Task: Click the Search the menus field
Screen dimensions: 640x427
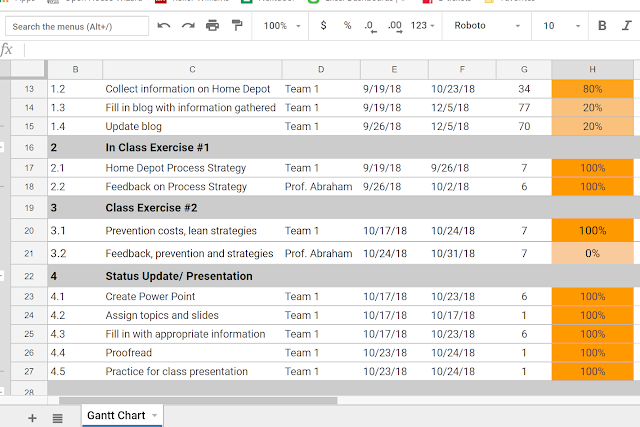Action: coord(77,27)
